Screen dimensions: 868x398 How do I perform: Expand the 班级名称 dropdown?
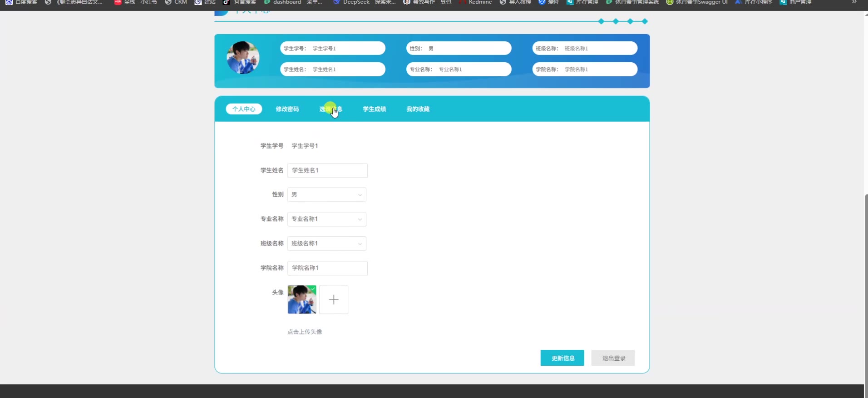point(327,244)
